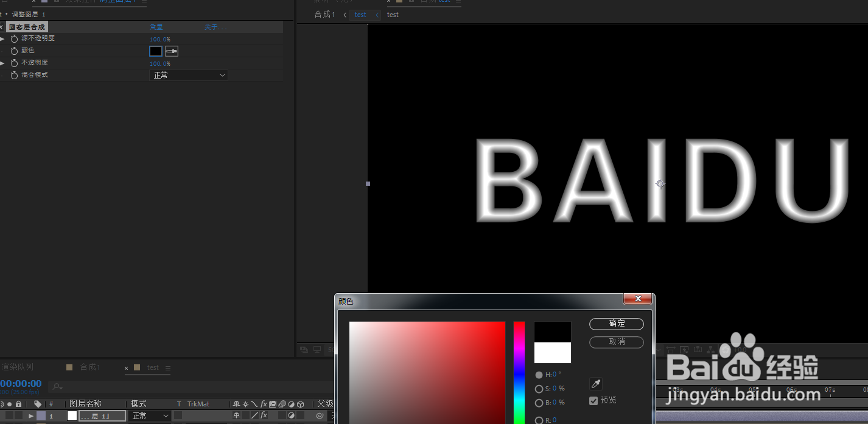The width and height of the screenshot is (868, 424).
Task: Toggle shy switch for layer 1
Action: [x=236, y=415]
